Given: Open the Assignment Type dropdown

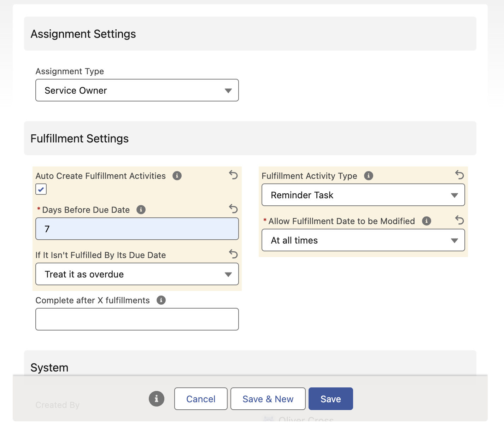Looking at the screenshot, I should click(137, 90).
